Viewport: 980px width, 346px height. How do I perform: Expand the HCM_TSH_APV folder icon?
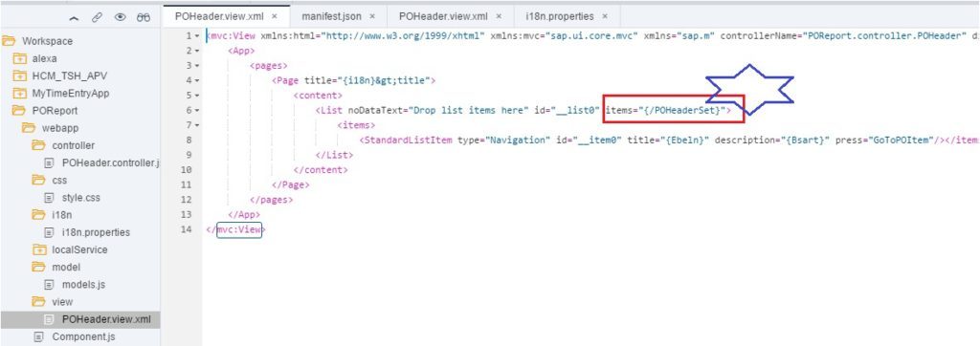coord(21,76)
